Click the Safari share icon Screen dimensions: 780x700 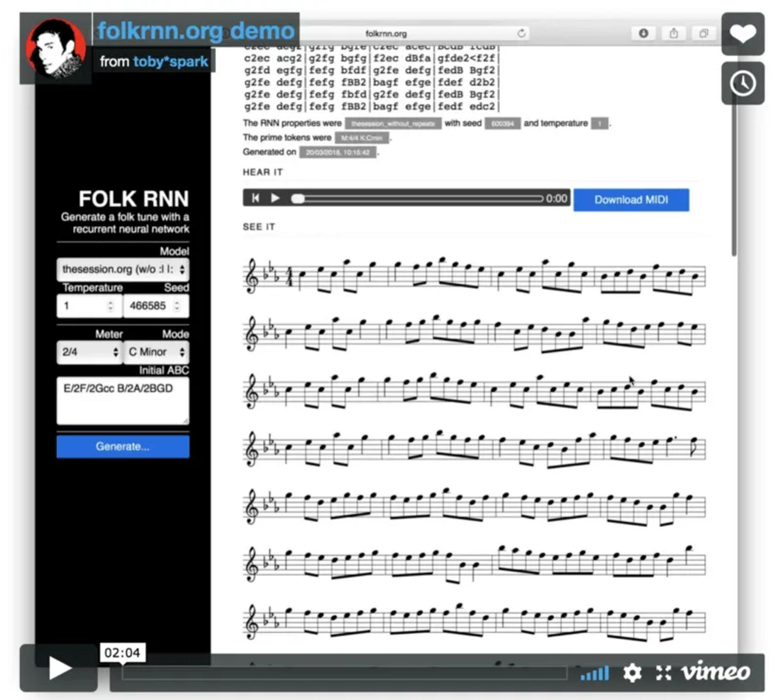673,33
